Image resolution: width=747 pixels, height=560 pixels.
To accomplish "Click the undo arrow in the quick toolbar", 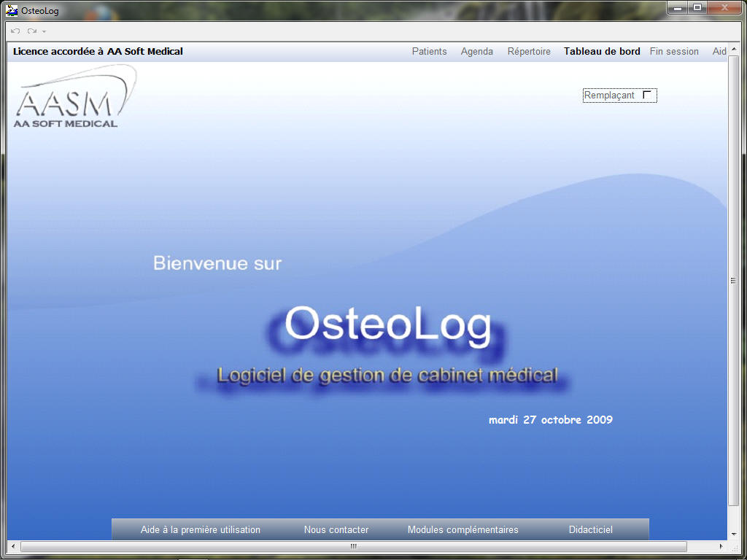I will (15, 31).
